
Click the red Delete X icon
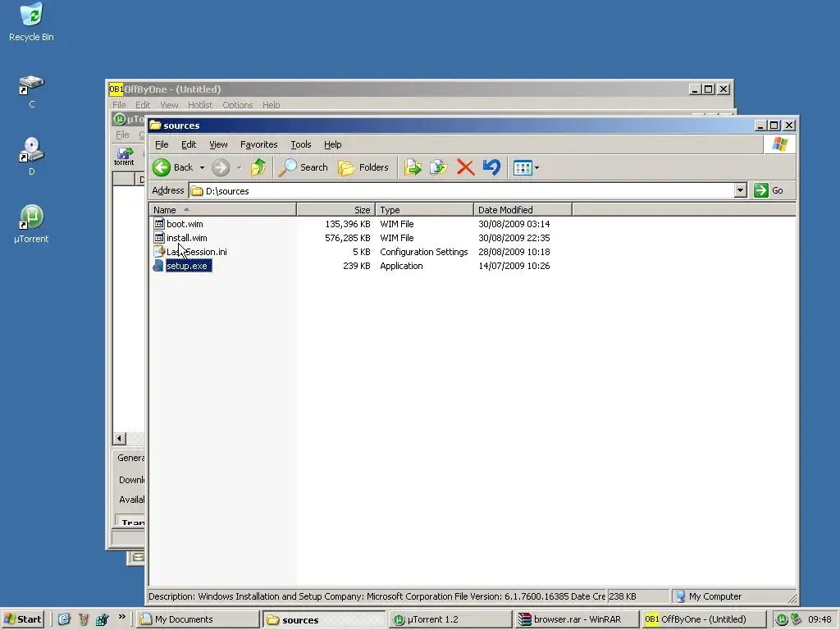pos(465,167)
